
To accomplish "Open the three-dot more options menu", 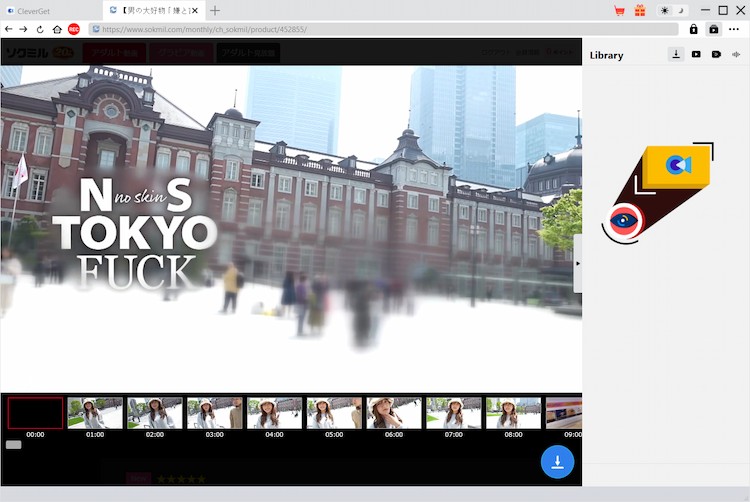I will coord(734,29).
